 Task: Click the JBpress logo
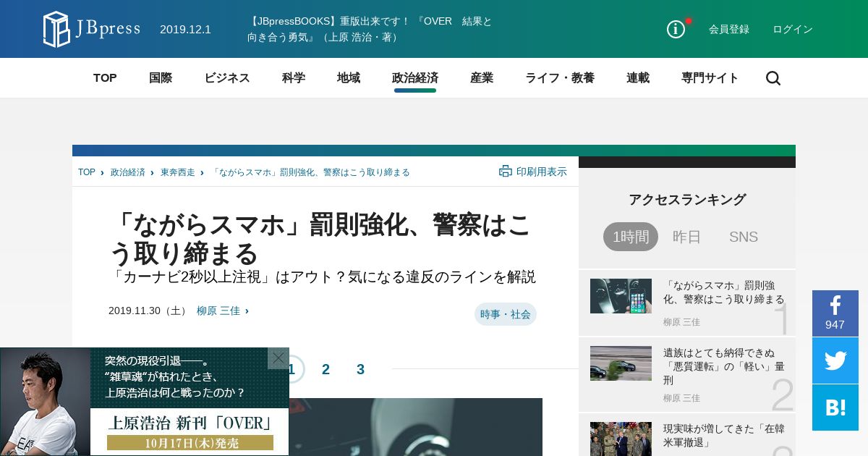91,29
